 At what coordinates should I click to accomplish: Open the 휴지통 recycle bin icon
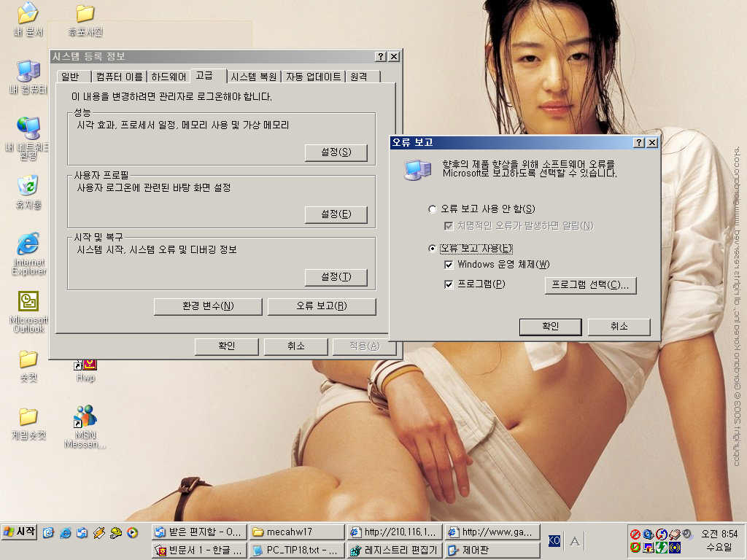28,187
